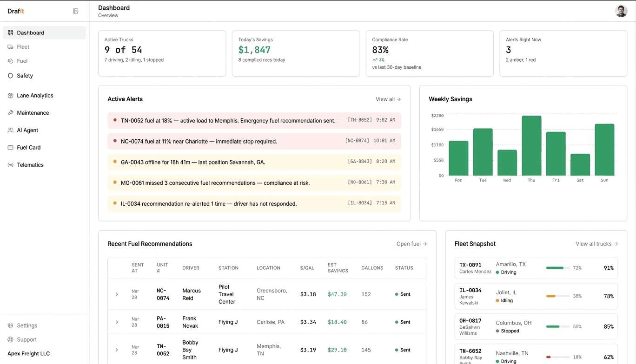Select Apex Freight LLC company entry
The height and width of the screenshot is (364, 636).
click(28, 353)
